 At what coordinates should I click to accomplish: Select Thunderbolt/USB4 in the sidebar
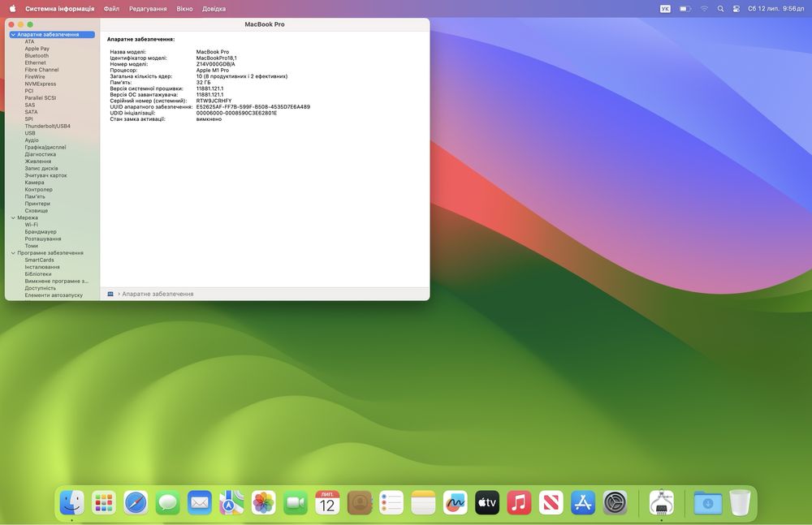click(x=48, y=126)
